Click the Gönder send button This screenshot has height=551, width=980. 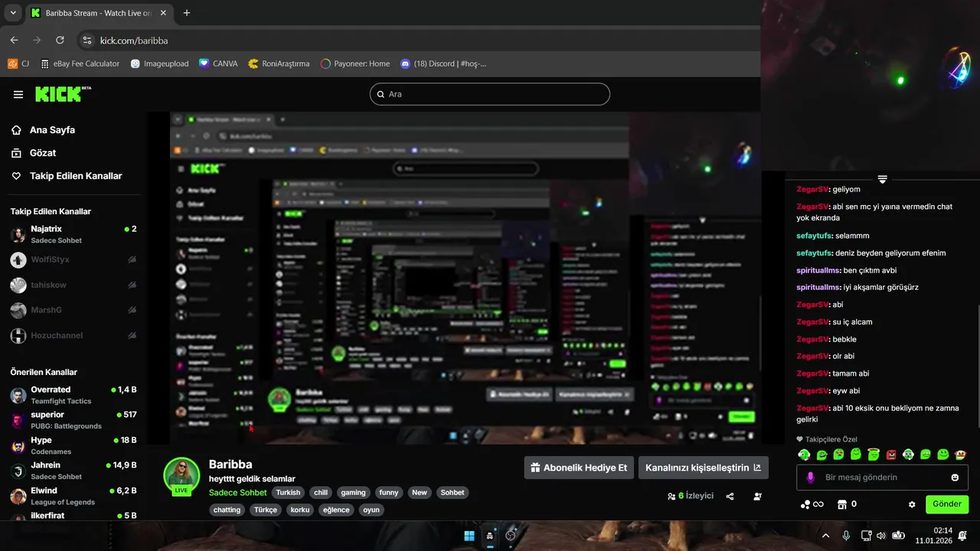tap(947, 504)
